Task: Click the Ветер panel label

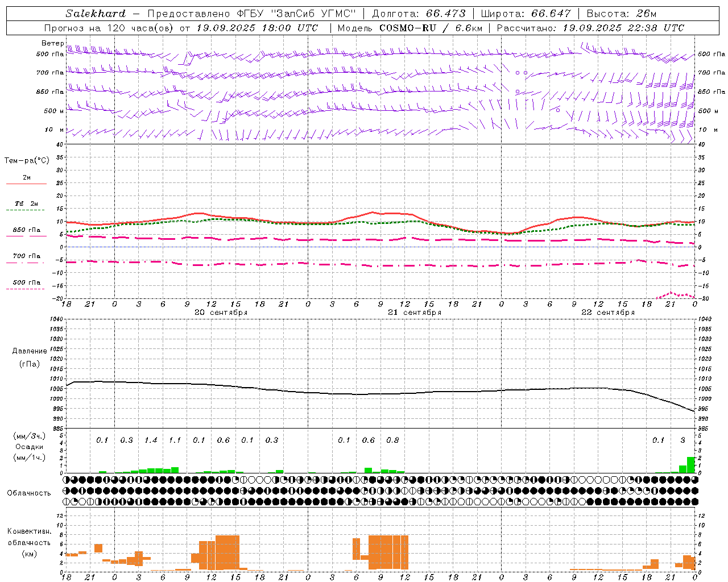Action: coord(52,43)
